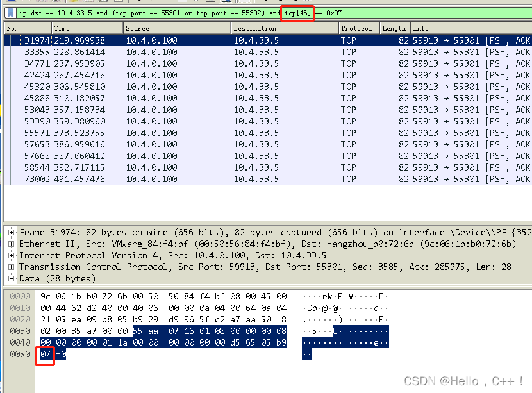532x393 pixels.
Task: Click hex offset label 0030
Action: [x=20, y=331]
